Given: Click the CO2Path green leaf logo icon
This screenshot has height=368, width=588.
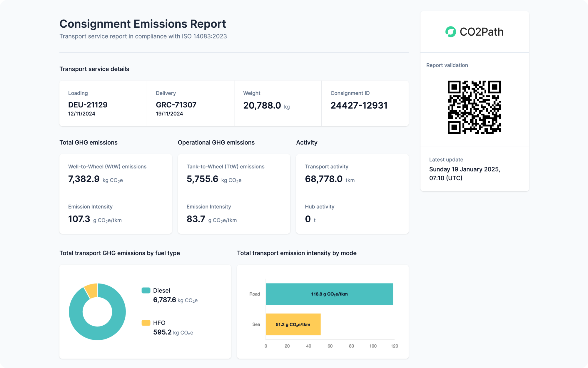Looking at the screenshot, I should [450, 32].
